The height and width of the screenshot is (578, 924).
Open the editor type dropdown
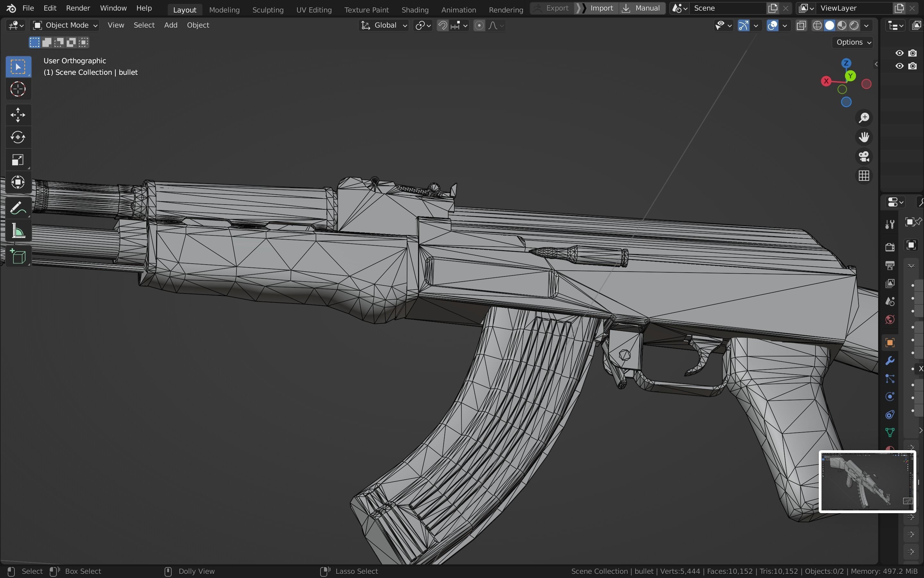pyautogui.click(x=16, y=26)
